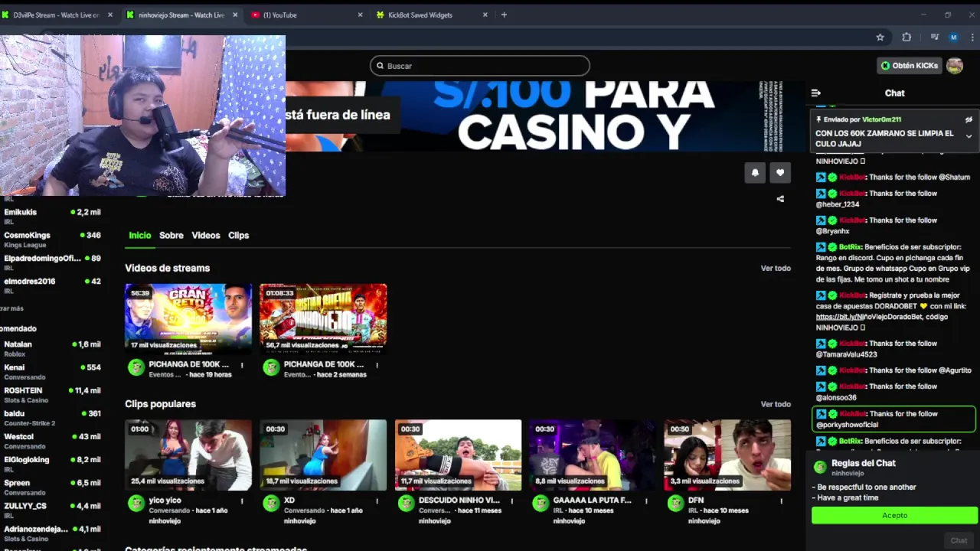Image resolution: width=980 pixels, height=551 pixels.
Task: Collapse the chat panel using its arrow icon
Action: pyautogui.click(x=816, y=93)
